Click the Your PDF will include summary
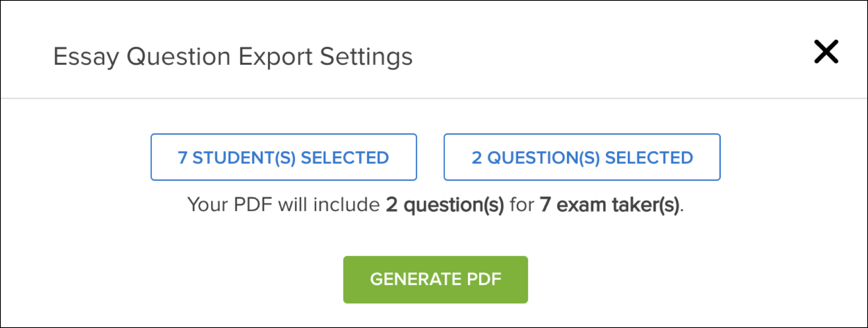 (x=436, y=205)
